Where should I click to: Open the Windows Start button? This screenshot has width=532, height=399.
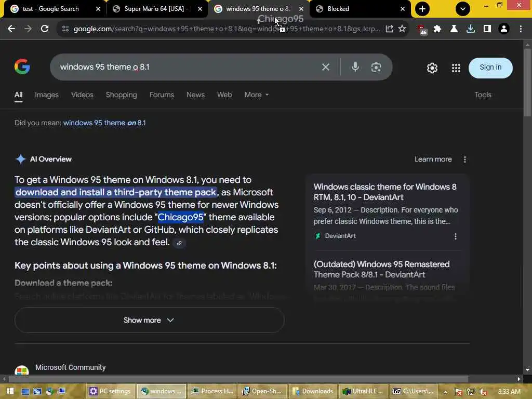click(10, 391)
